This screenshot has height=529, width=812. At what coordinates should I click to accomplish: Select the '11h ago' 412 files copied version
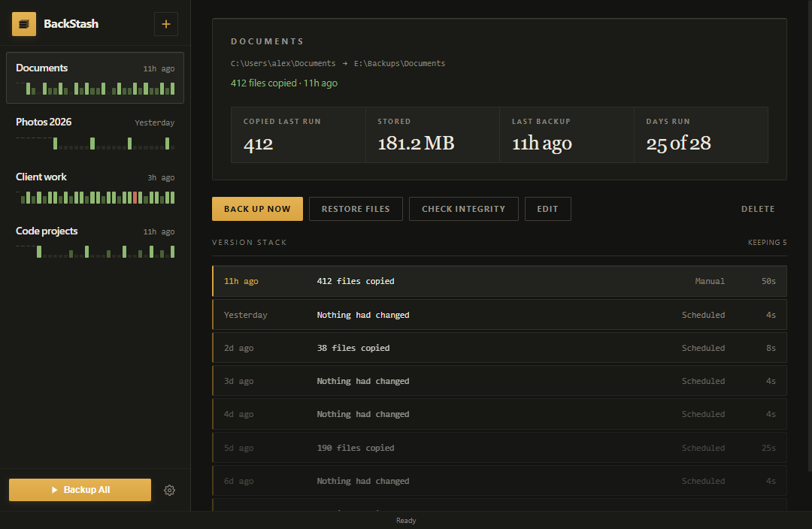(x=499, y=281)
